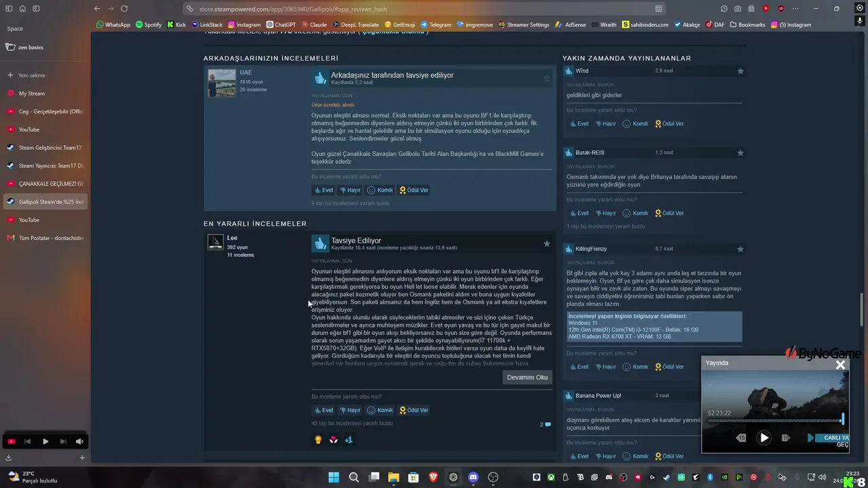
Task: Give an award to Burak-REIS's review
Action: [669, 213]
